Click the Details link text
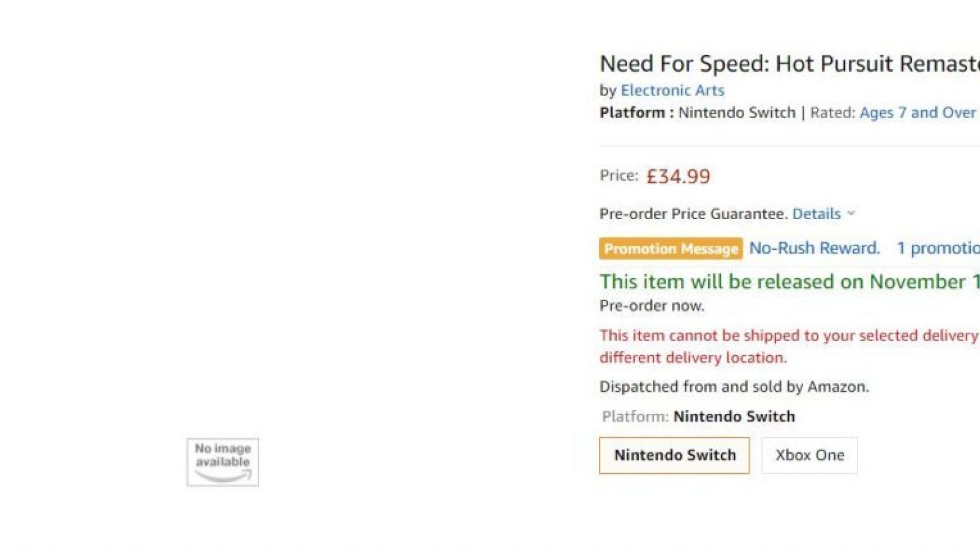Viewport: 980px width, 551px height. click(x=816, y=214)
